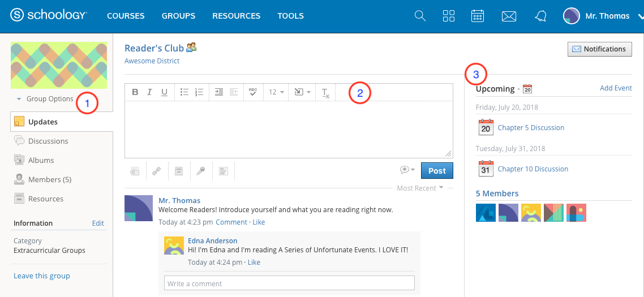Click the group banner image
Screen dimensions: 644x297
(x=59, y=65)
